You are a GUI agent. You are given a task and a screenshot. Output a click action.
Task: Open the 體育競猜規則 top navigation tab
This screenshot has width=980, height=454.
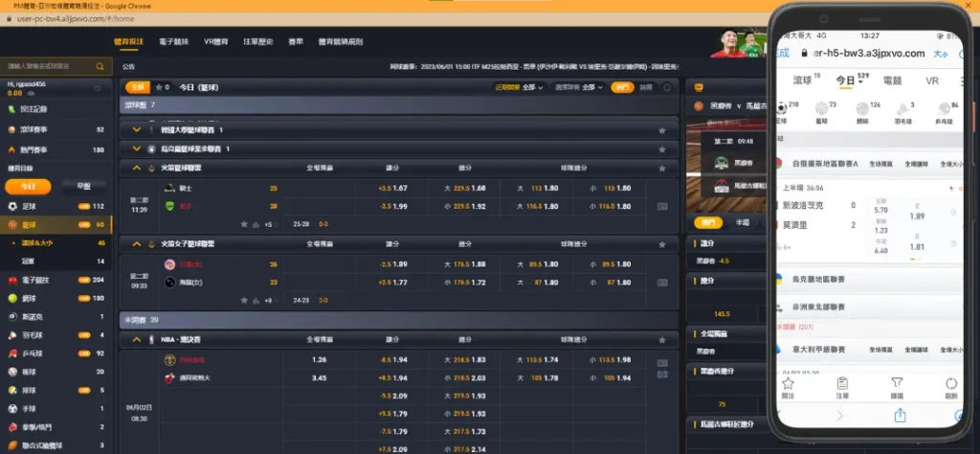tap(341, 42)
